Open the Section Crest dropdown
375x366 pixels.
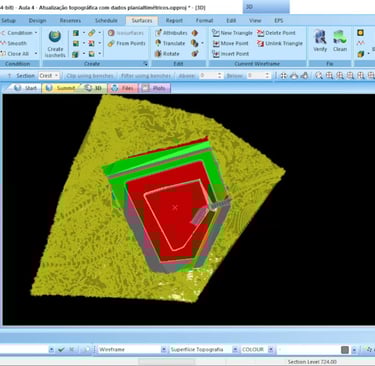56,76
